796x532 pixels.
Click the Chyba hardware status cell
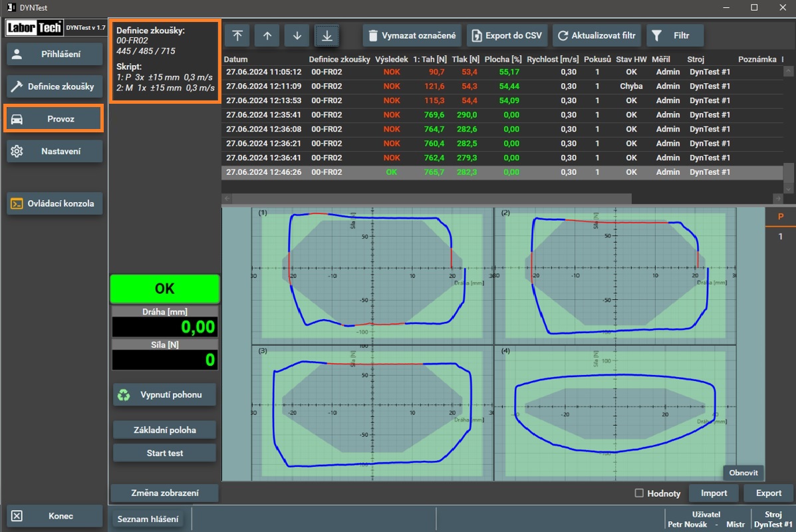click(x=631, y=86)
